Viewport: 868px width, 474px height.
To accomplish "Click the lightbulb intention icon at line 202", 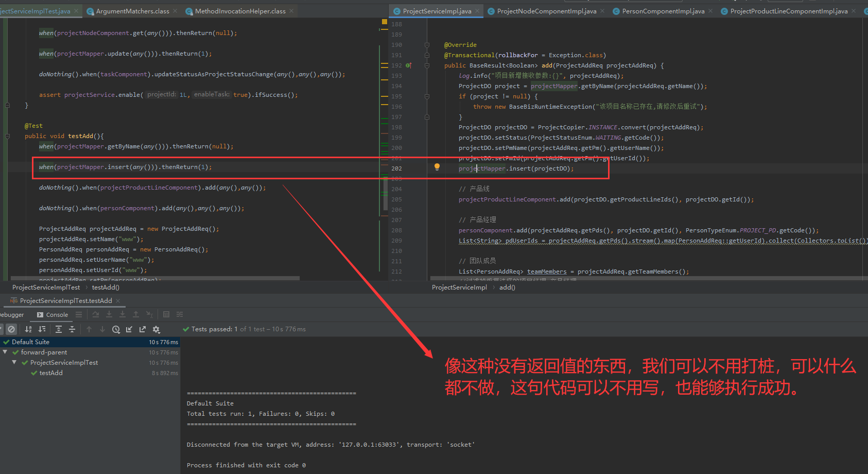I will pos(437,167).
